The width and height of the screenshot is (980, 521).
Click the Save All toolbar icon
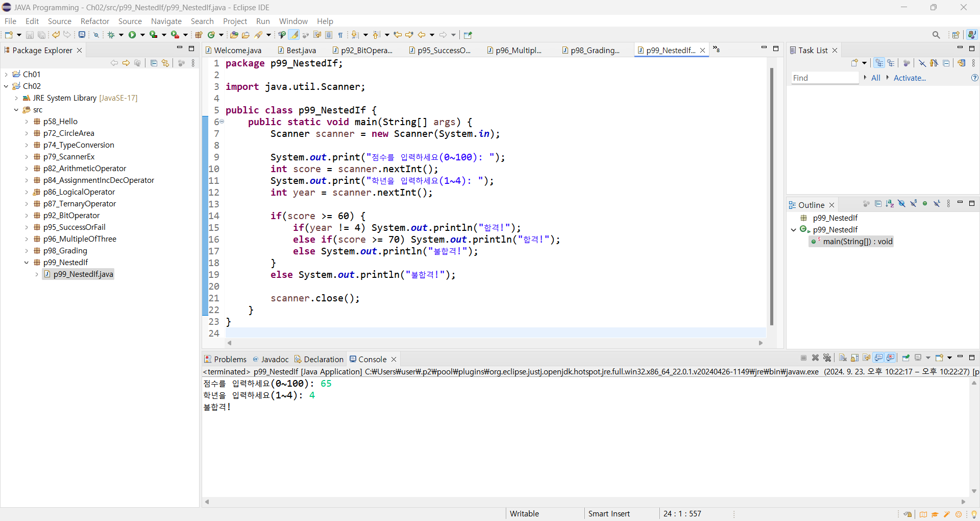pyautogui.click(x=41, y=35)
